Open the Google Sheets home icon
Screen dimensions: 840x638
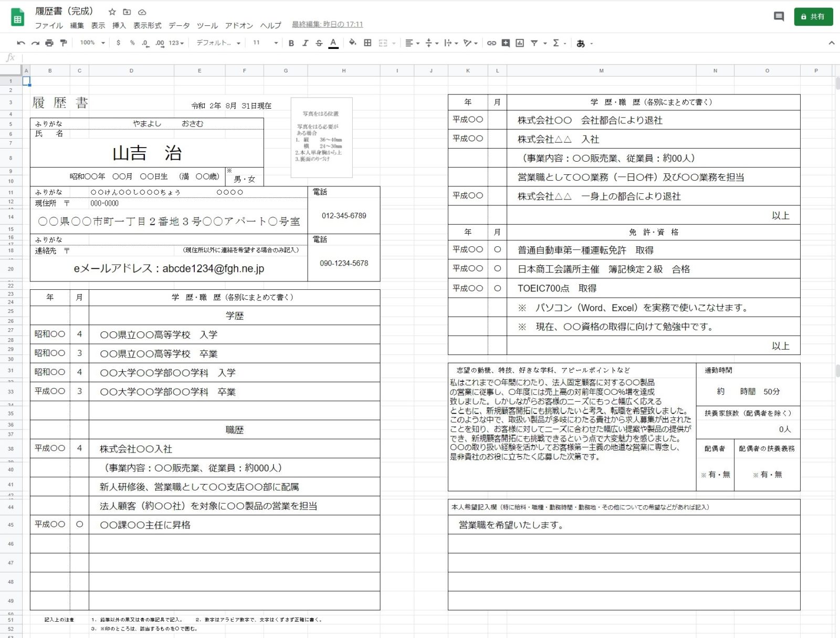point(17,17)
